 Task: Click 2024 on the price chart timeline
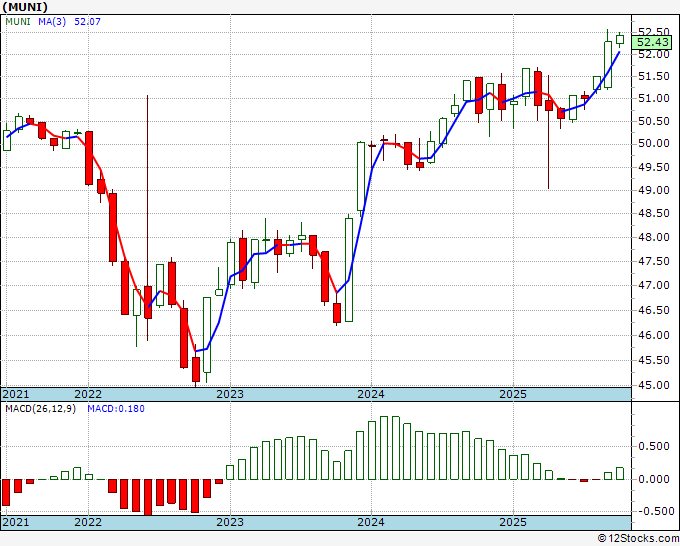pyautogui.click(x=371, y=394)
